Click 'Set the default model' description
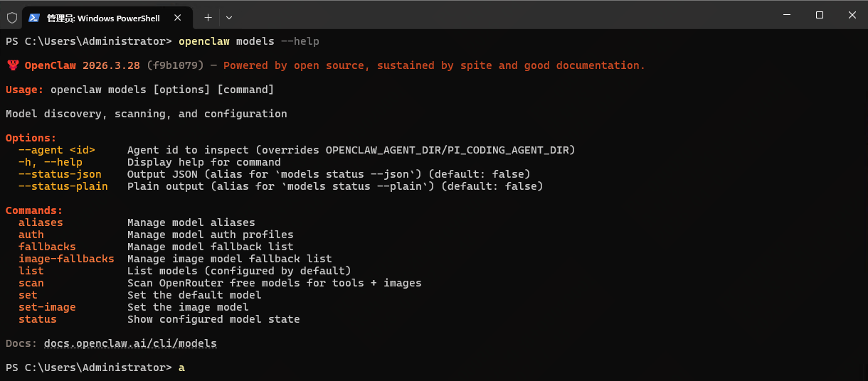The height and width of the screenshot is (381, 868). (x=194, y=295)
